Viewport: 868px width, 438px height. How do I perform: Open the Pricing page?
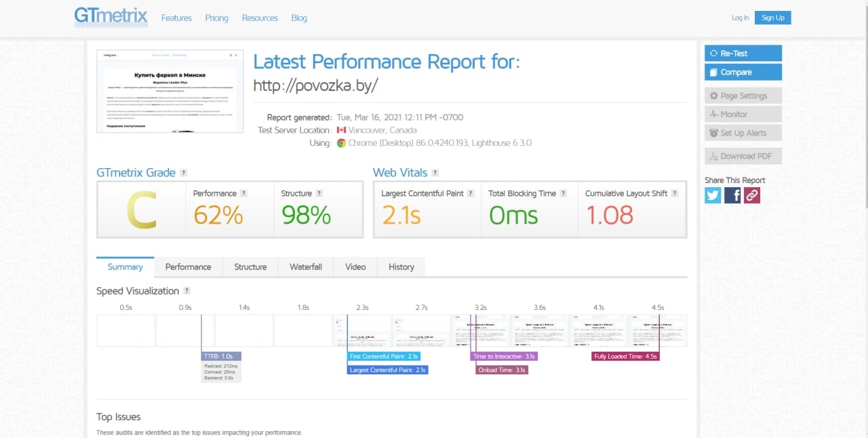pos(217,18)
